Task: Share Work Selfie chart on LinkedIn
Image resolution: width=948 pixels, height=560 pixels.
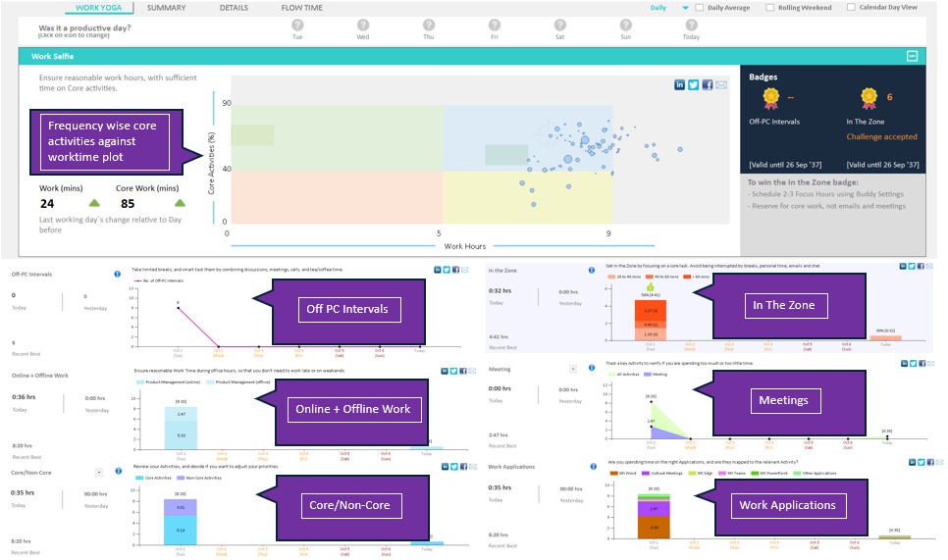Action: pos(680,85)
